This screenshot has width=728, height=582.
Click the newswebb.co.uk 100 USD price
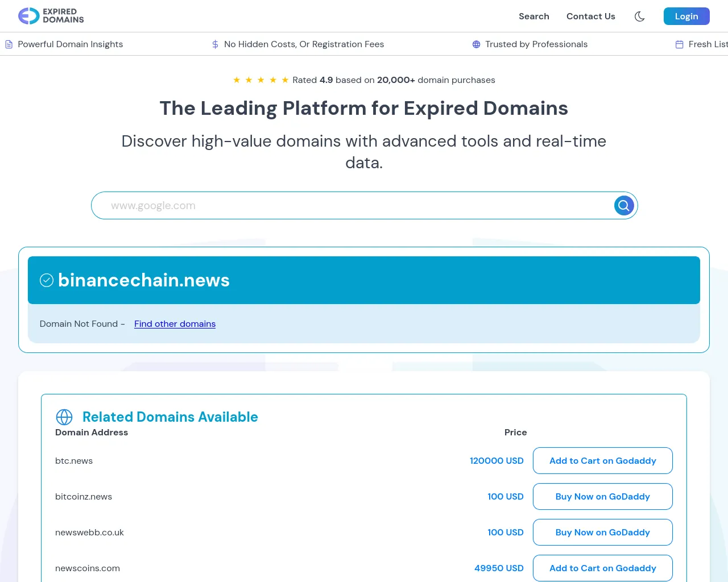[506, 533]
